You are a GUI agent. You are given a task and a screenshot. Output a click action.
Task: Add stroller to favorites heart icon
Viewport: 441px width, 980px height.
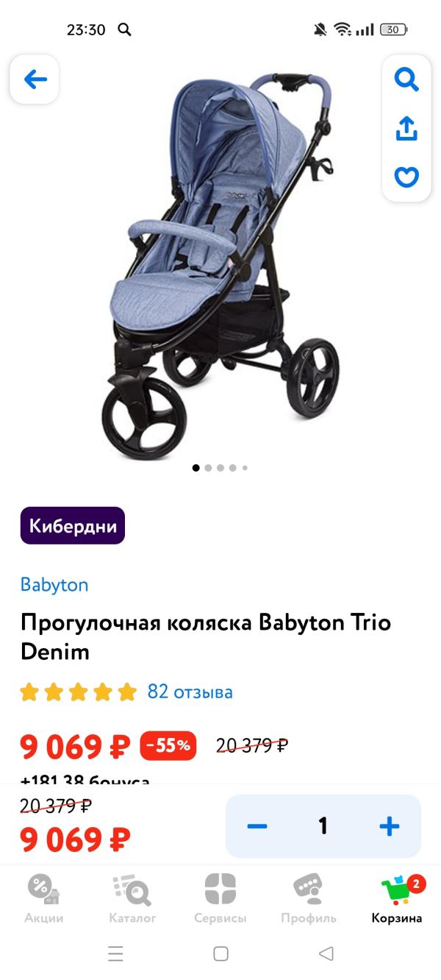tap(406, 177)
